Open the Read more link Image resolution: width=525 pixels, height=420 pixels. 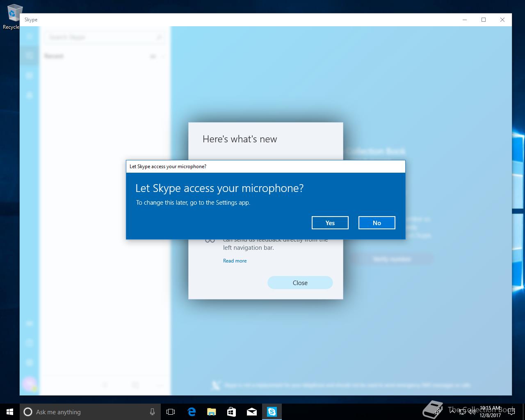tap(235, 261)
